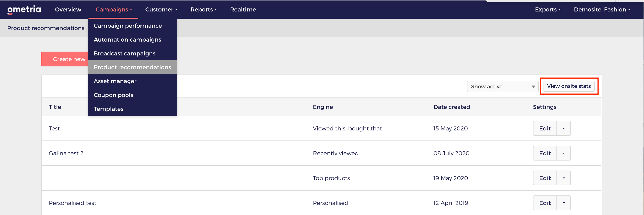This screenshot has width=644, height=215.
Task: Open Templates from the Campaigns menu
Action: click(133, 109)
